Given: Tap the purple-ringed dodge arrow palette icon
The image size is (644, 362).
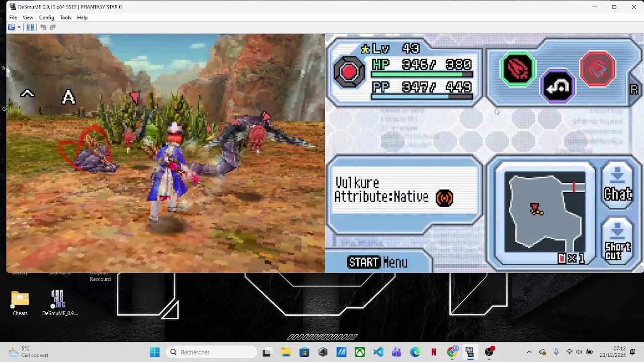Looking at the screenshot, I should coord(557,86).
